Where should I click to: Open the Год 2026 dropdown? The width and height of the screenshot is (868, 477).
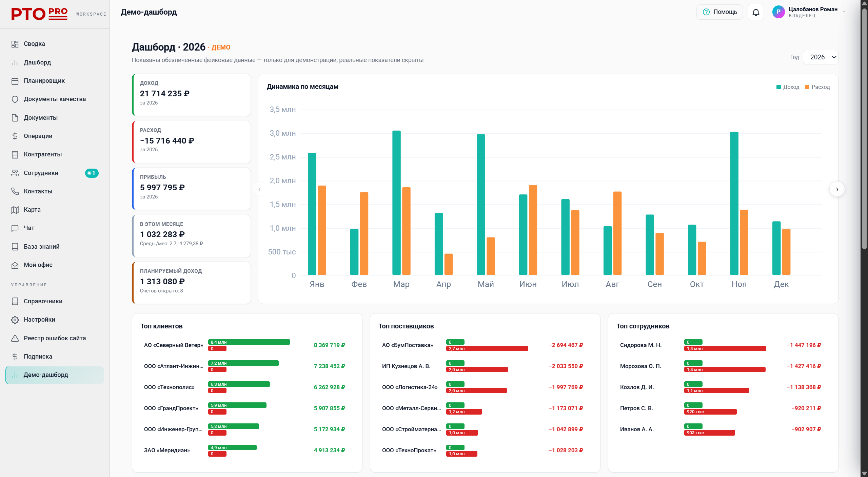pos(821,57)
